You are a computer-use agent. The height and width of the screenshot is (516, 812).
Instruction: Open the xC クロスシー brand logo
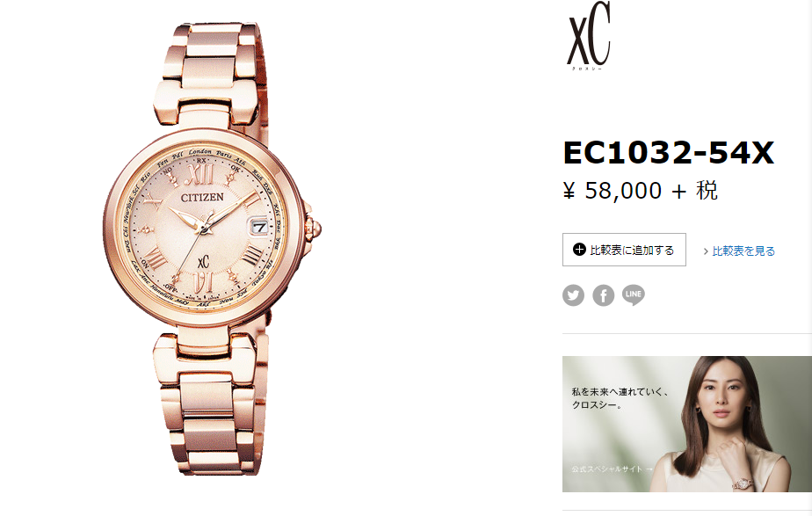590,36
